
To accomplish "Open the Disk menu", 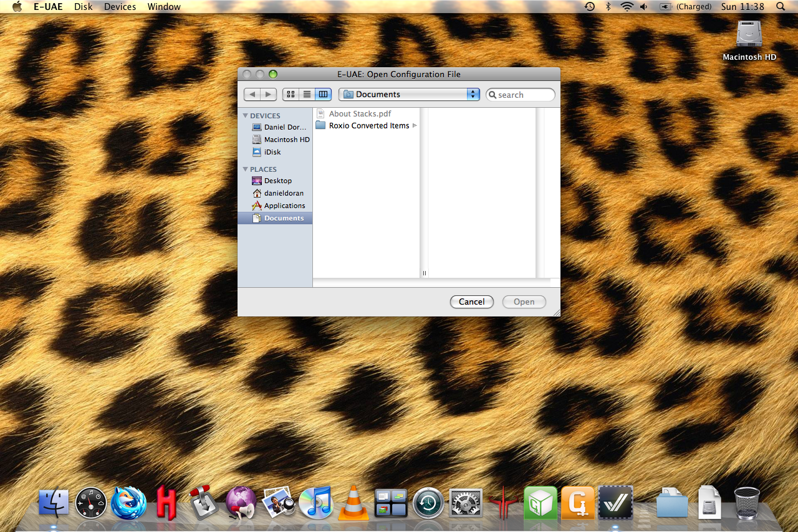I will coord(83,7).
